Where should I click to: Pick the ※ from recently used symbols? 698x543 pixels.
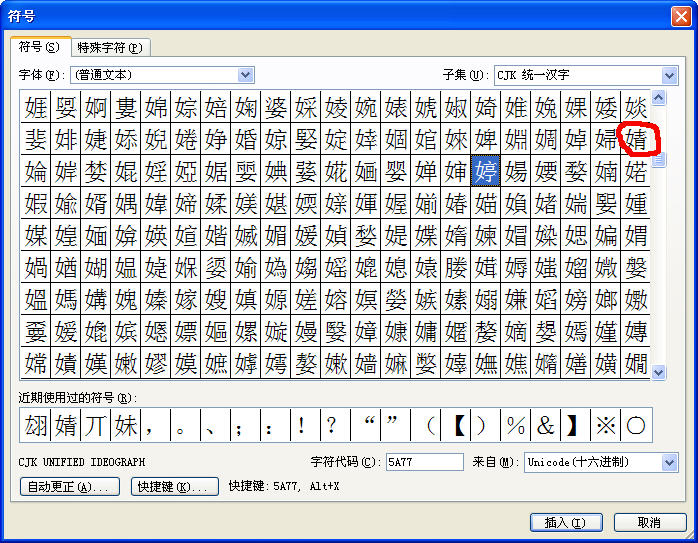point(606,425)
